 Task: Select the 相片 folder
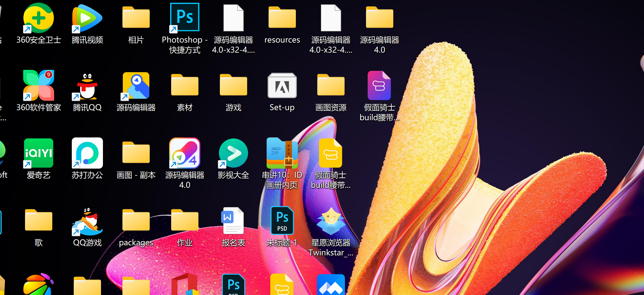pyautogui.click(x=136, y=18)
